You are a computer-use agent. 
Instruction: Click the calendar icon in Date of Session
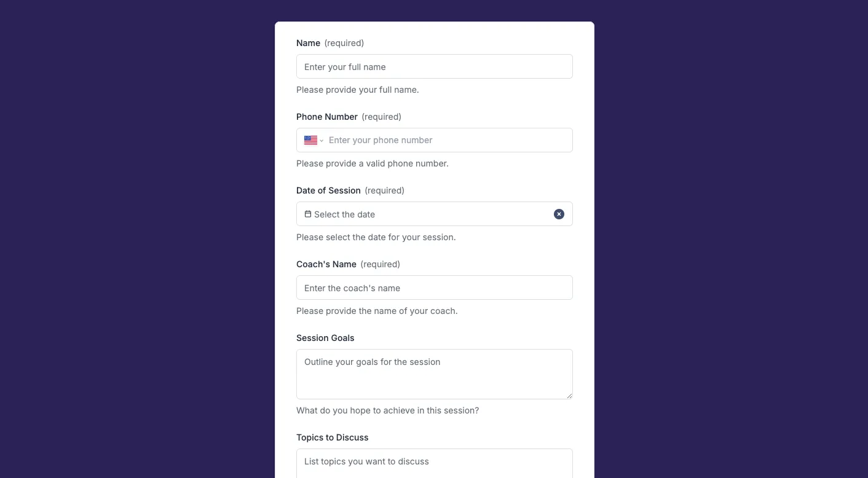[308, 214]
